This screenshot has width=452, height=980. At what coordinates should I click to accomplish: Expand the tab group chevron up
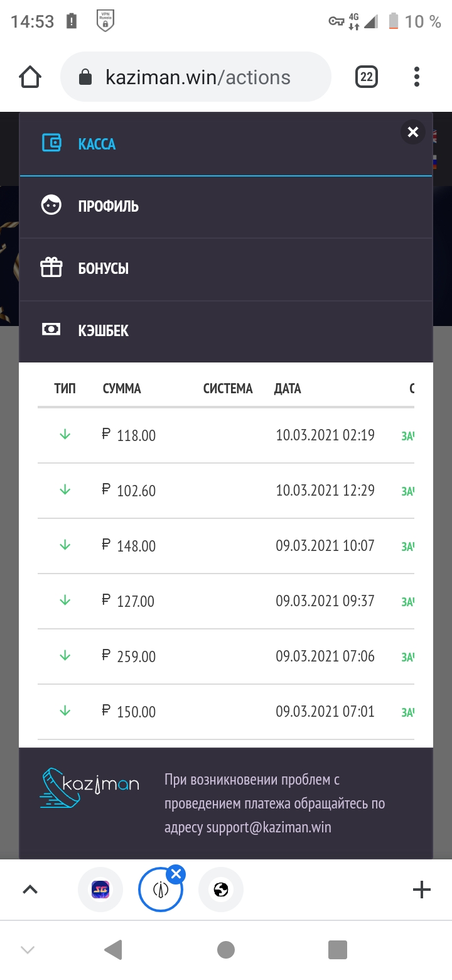[30, 889]
